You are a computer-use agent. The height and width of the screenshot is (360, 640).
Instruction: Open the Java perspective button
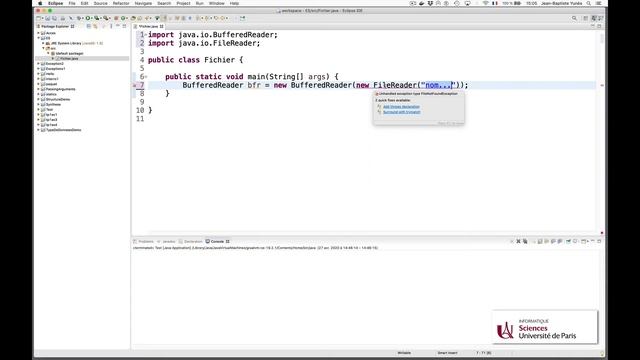(x=593, y=18)
